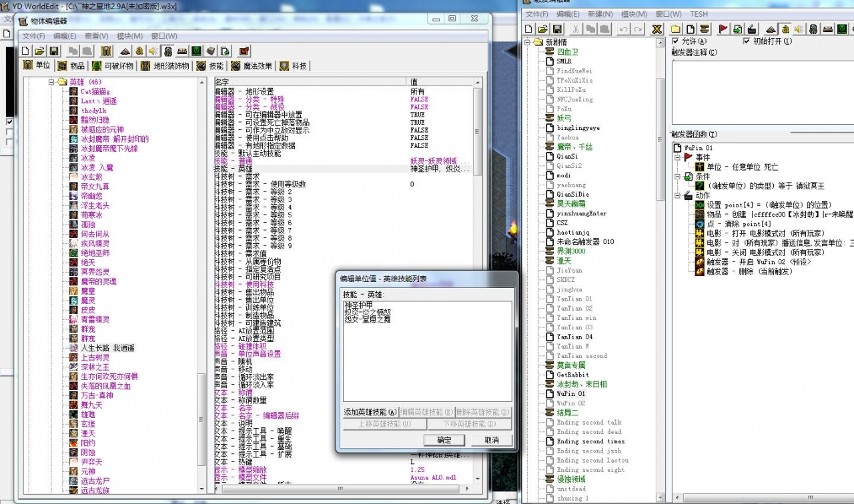The width and height of the screenshot is (854, 504).
Task: Click New Event red flag icon
Action: [723, 29]
